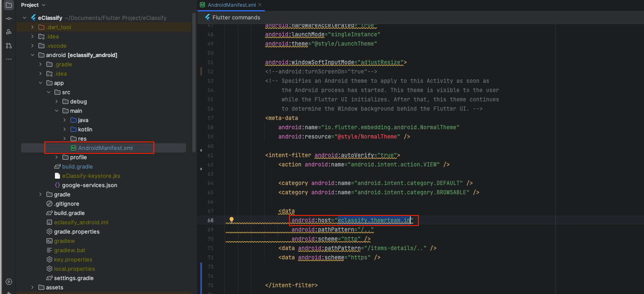Expand the kotlin folder
Image resolution: width=644 pixels, height=294 pixels.
(x=65, y=129)
